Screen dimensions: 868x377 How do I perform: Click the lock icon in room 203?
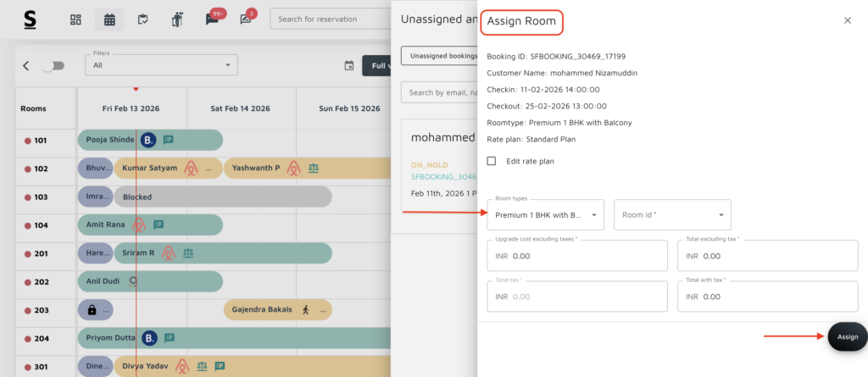pyautogui.click(x=91, y=310)
